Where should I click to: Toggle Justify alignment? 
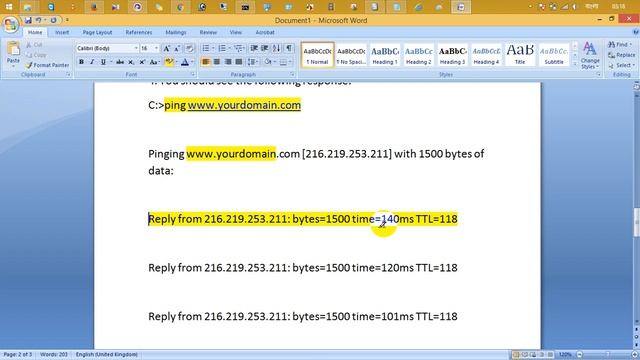tap(239, 62)
